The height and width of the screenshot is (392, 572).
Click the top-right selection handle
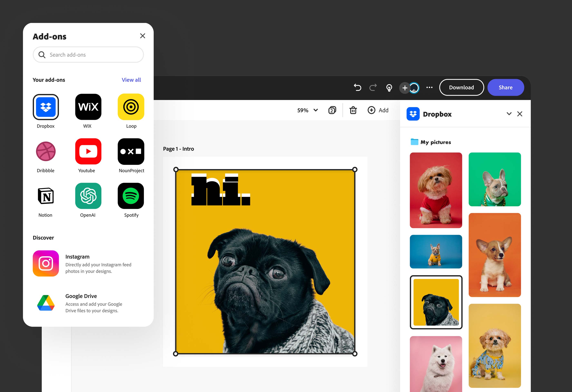click(355, 169)
